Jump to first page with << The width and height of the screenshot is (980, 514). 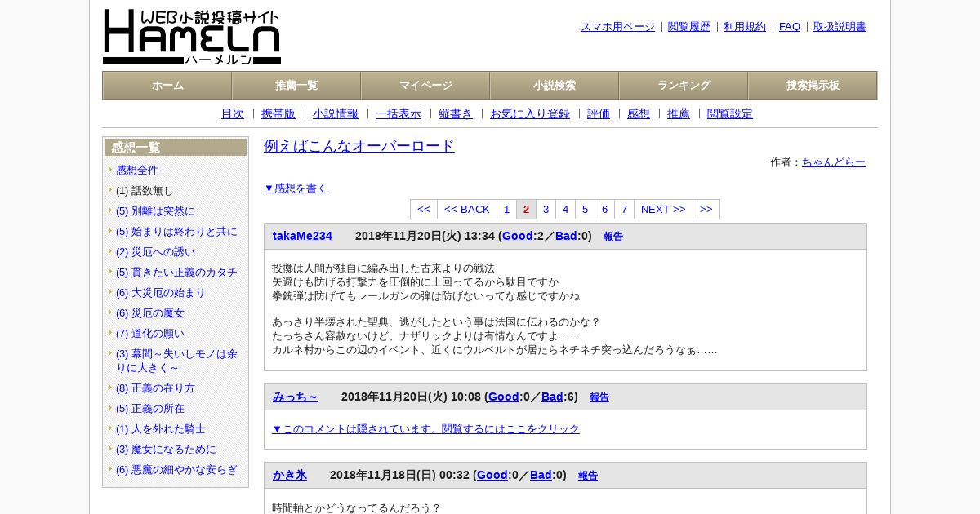(424, 210)
